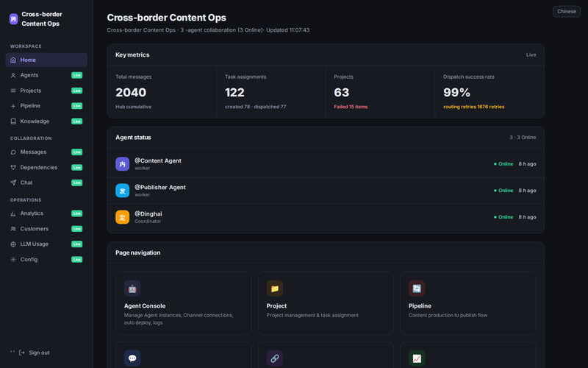Open the Agent Console card
This screenshot has height=368, width=588.
(183, 303)
